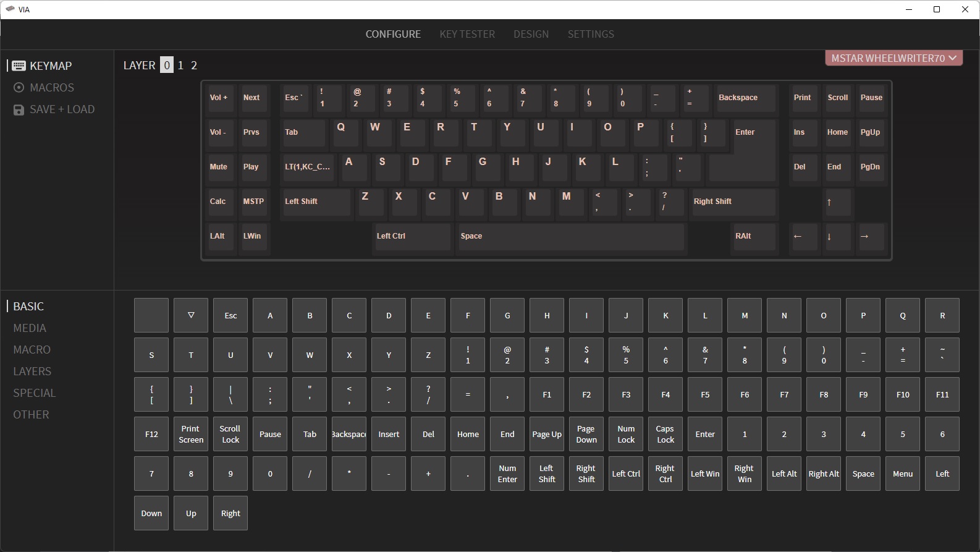The height and width of the screenshot is (552, 980).
Task: Switch to the KEY TESTER tab
Action: coord(467,34)
